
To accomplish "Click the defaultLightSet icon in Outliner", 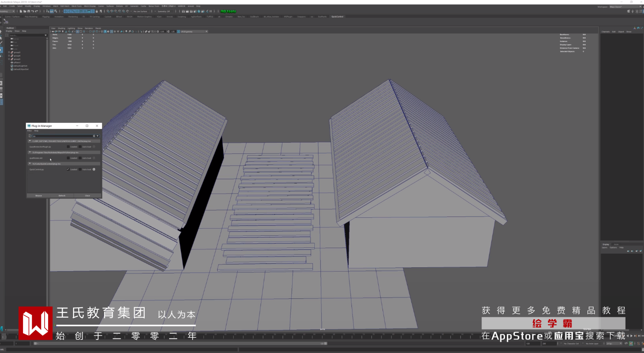I will point(11,66).
